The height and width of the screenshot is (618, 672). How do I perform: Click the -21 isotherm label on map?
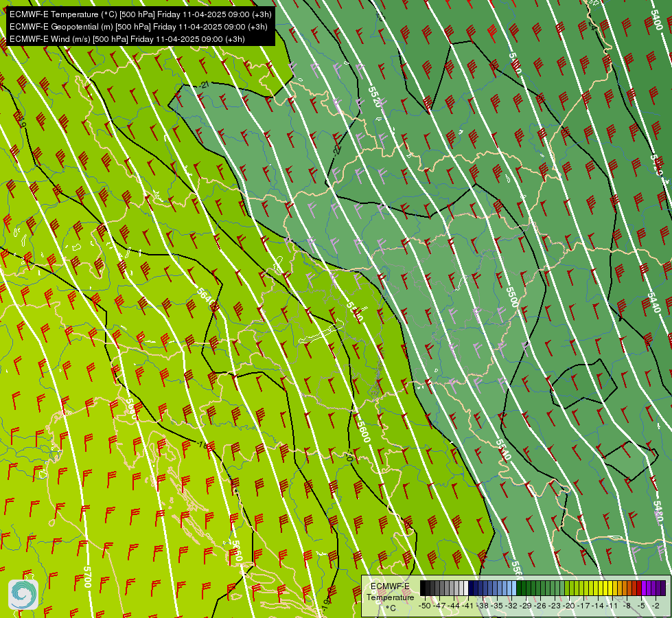point(205,84)
